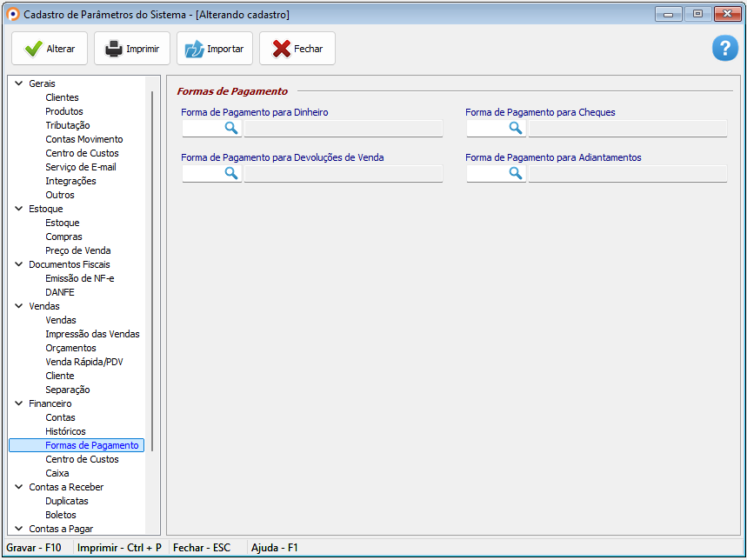Click the Alterar button with green checkmark
The image size is (747, 560).
tap(50, 49)
